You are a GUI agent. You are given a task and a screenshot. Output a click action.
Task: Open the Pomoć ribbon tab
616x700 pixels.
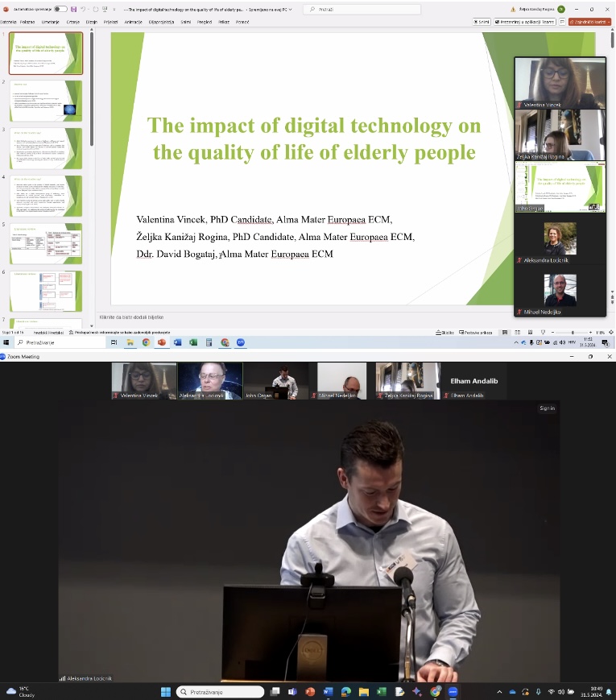(242, 22)
